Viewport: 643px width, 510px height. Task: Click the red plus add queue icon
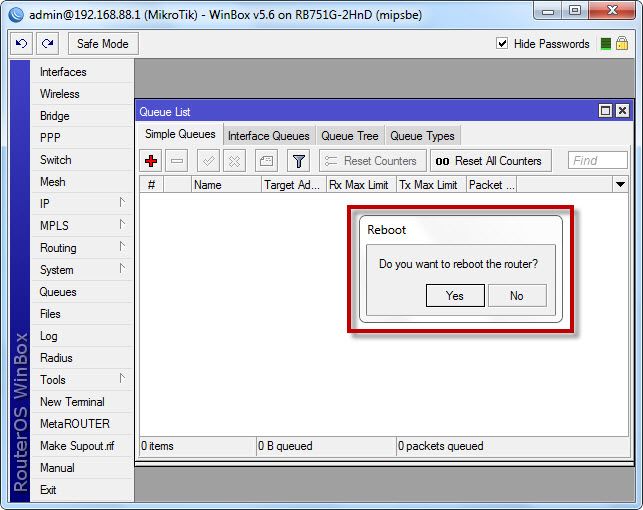151,161
